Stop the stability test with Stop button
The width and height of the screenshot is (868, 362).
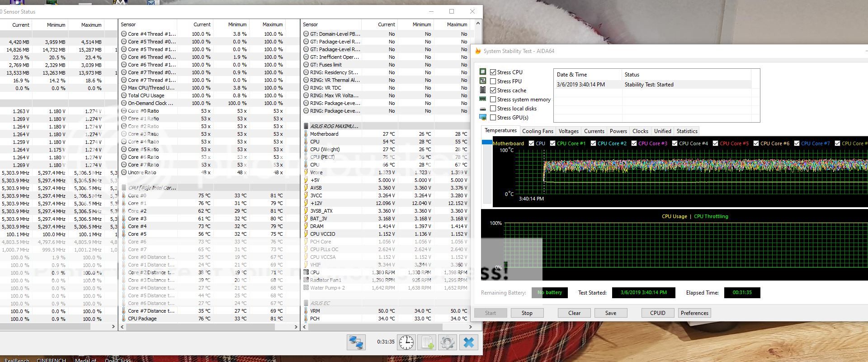click(x=527, y=313)
